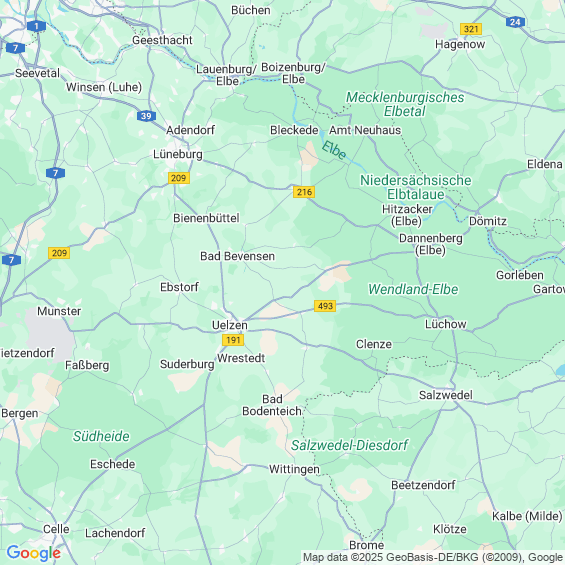Screen dimensions: 565x565
Task: Click the yellow 493 road shield
Action: click(x=325, y=306)
